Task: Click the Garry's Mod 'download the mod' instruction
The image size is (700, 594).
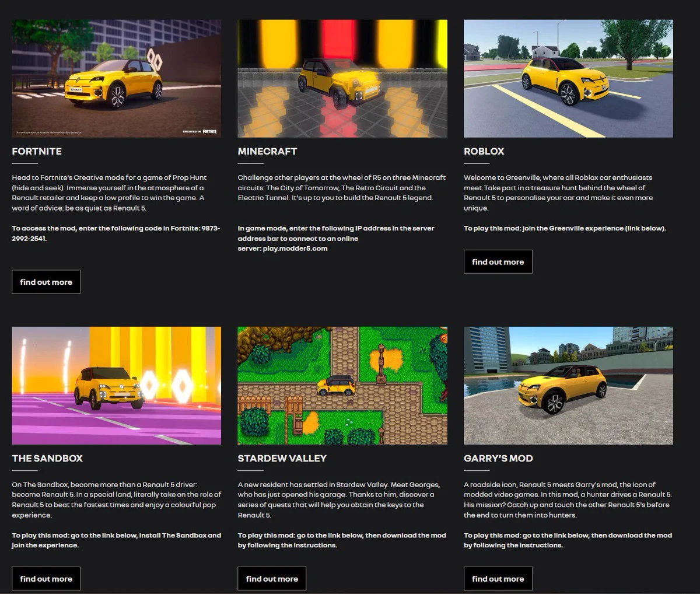Action: 568,540
